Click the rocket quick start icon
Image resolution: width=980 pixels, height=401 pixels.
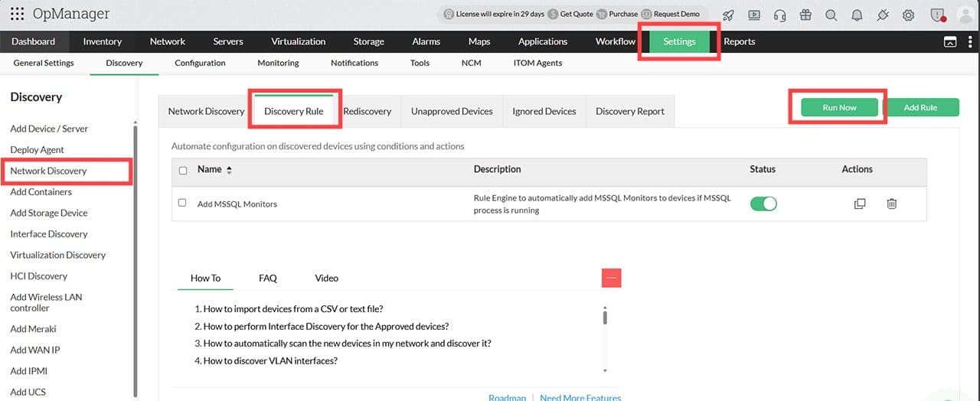[x=728, y=15]
